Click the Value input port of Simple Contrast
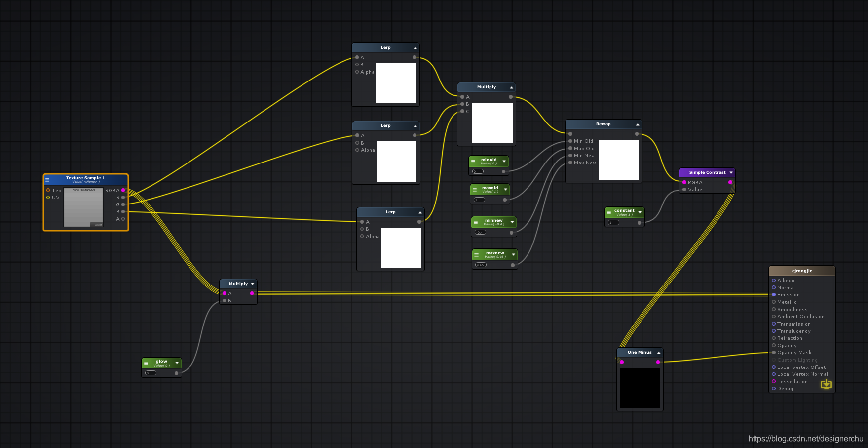The height and width of the screenshot is (448, 868). 684,189
